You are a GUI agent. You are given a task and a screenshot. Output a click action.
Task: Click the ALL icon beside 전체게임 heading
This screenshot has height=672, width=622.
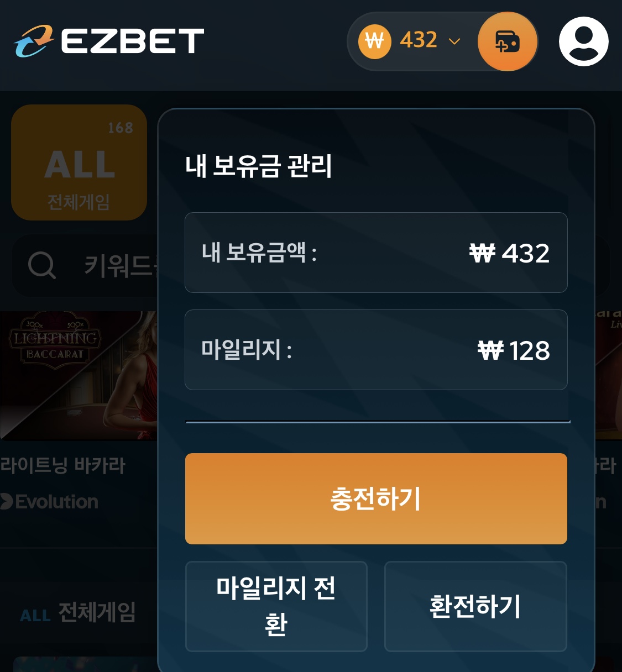pyautogui.click(x=35, y=616)
